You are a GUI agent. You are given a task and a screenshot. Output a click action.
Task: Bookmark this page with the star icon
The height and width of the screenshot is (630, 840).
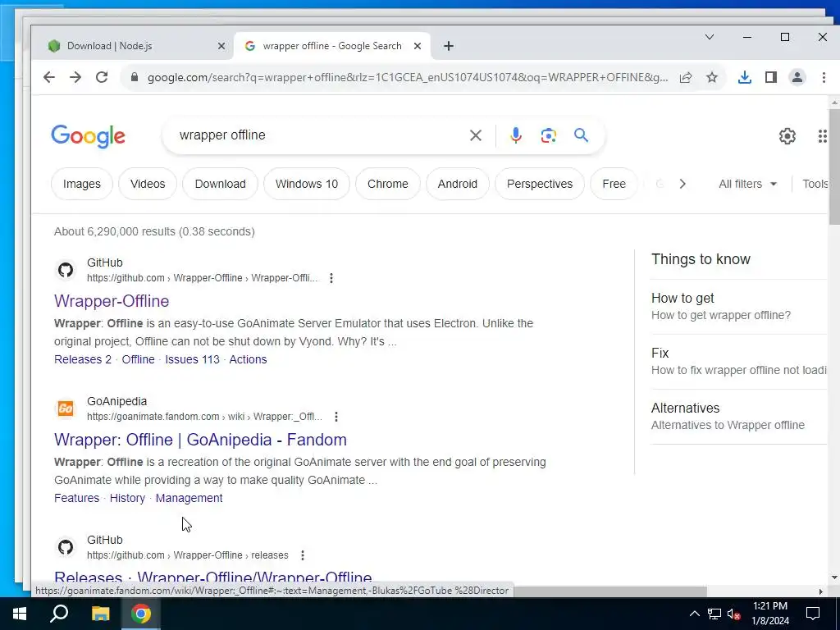pos(712,77)
